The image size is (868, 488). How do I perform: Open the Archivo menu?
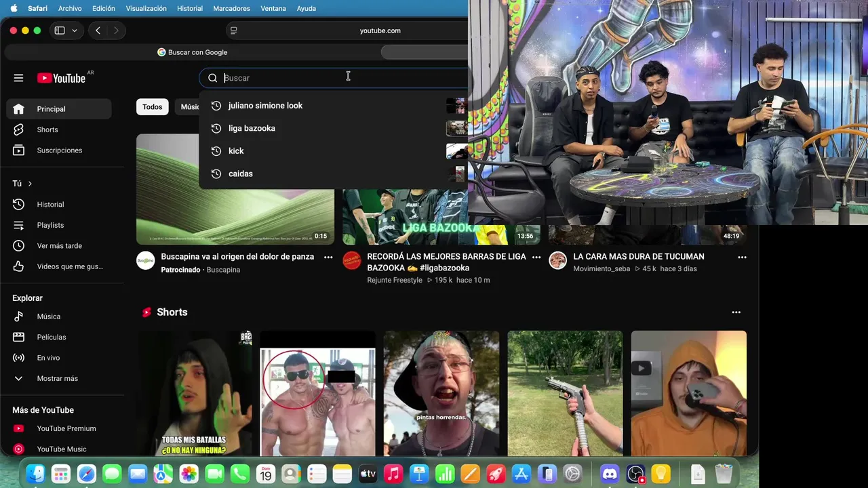pyautogui.click(x=70, y=8)
